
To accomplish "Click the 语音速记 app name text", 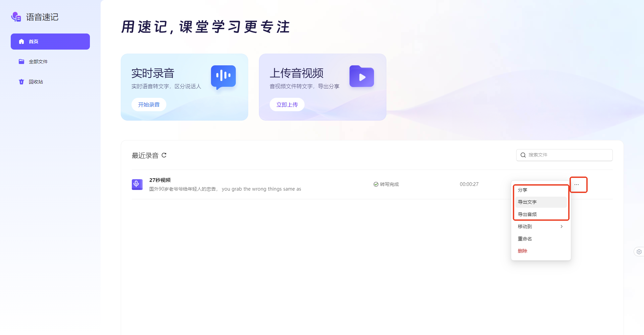I will [42, 17].
